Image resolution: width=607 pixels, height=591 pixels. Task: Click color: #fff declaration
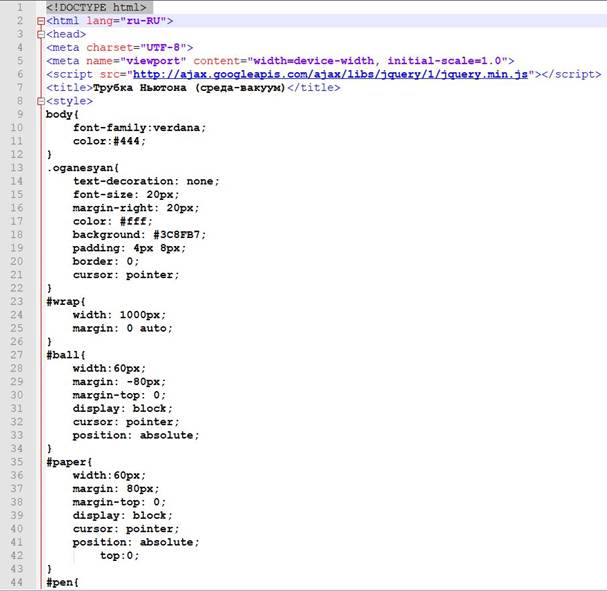[113, 221]
